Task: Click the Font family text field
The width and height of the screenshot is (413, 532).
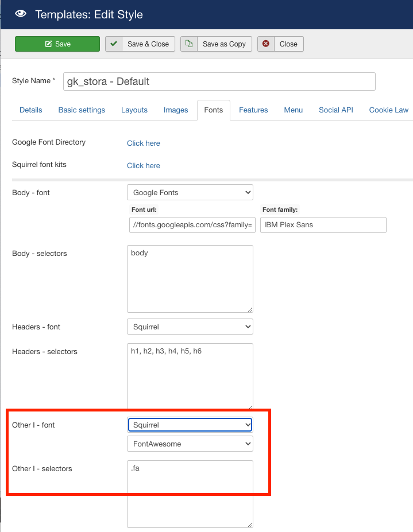Action: 323,225
